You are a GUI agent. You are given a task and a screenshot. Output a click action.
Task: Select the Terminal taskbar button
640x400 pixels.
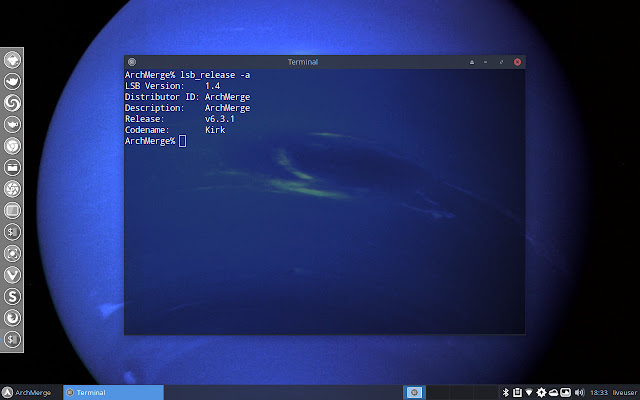(x=113, y=393)
